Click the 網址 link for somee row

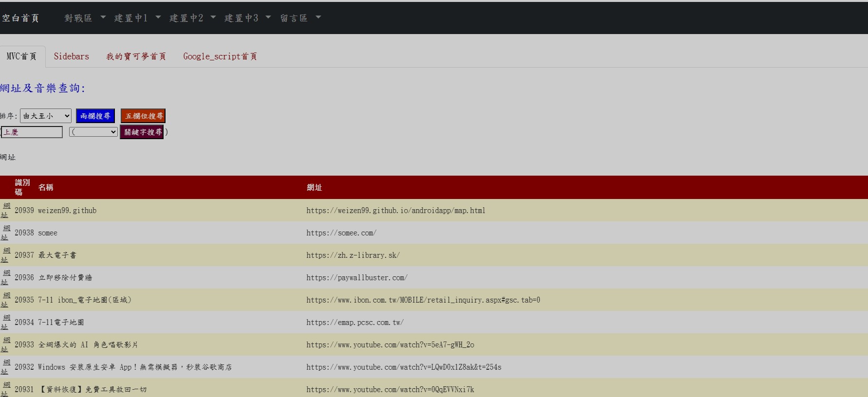[x=5, y=233]
